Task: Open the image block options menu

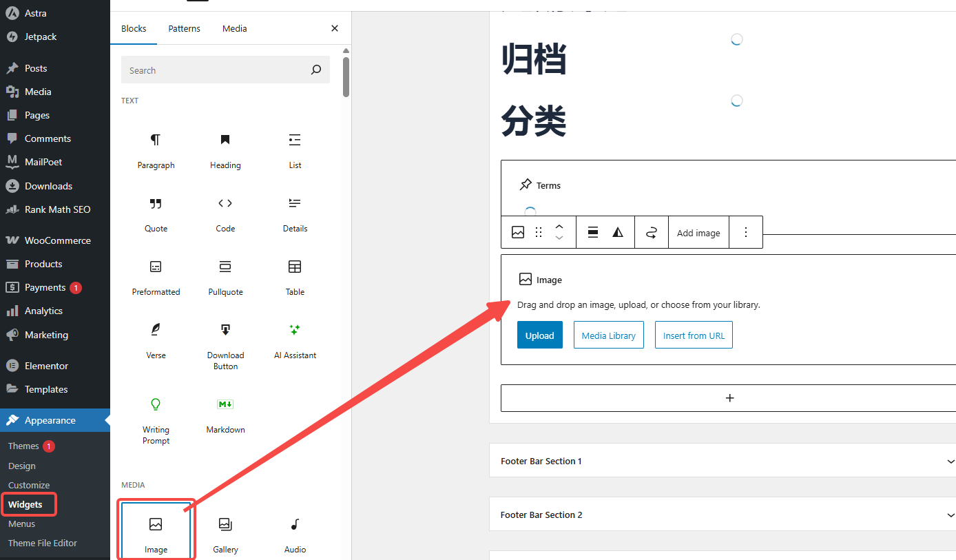Action: [746, 232]
